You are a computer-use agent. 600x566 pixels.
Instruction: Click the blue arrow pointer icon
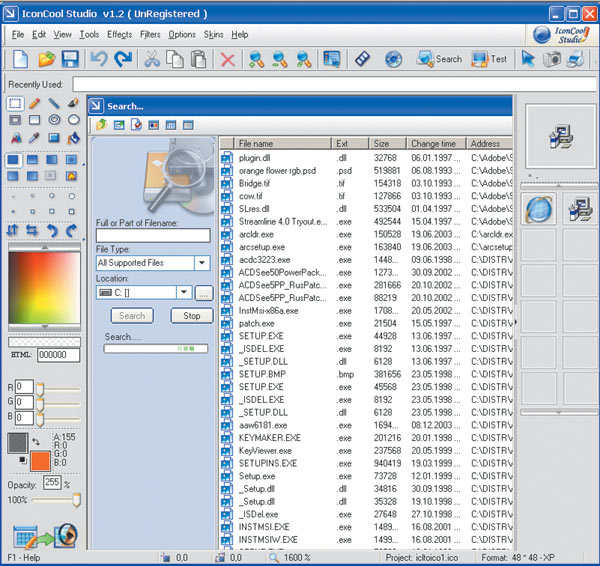(x=528, y=59)
